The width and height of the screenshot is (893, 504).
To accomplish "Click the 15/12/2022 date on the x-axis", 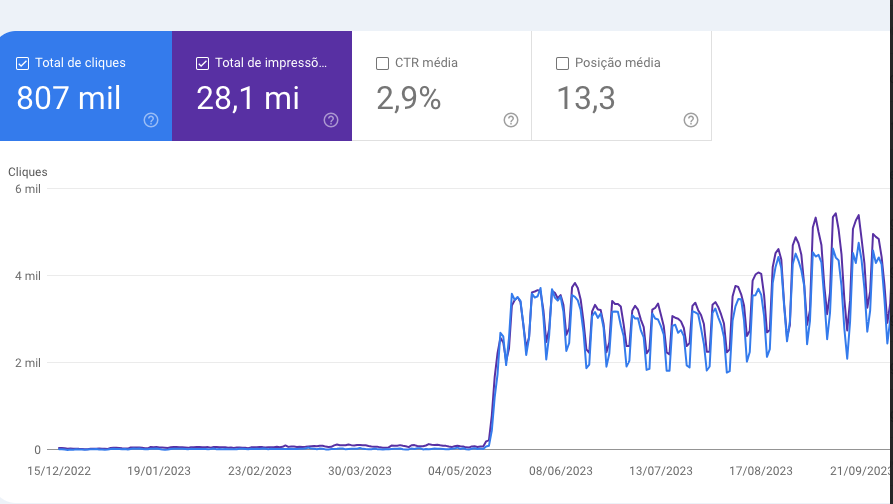I will coord(58,470).
